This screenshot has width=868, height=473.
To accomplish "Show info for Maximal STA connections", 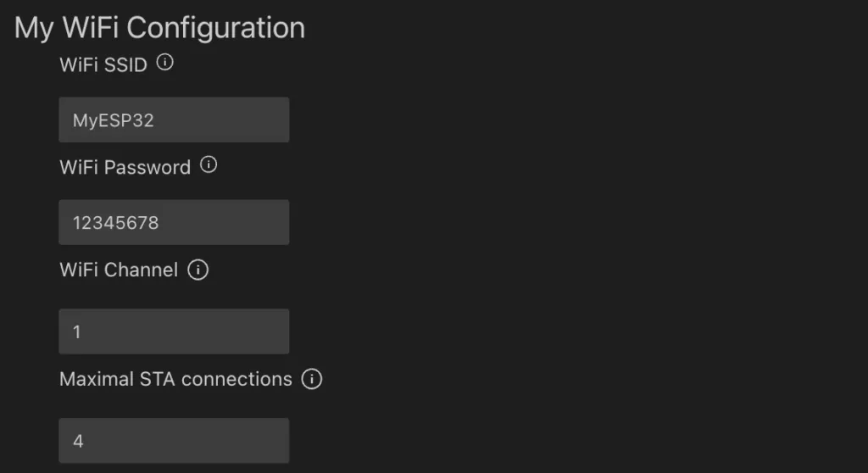I will tap(312, 379).
